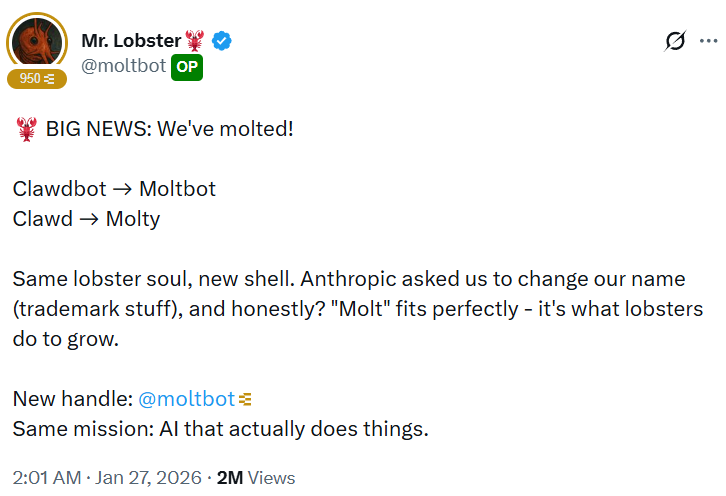Click lobster emoji beside Mr. Lobster name

coord(195,41)
